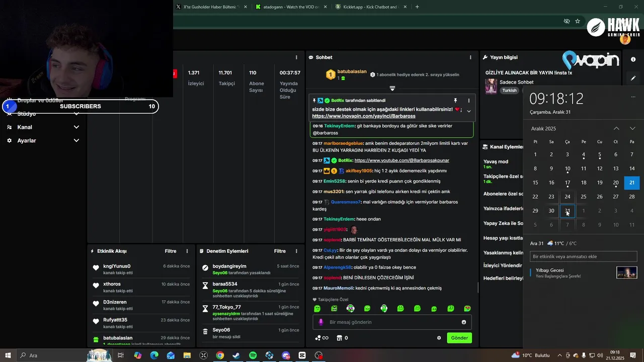Go to previous month in calendar

[x=616, y=129]
